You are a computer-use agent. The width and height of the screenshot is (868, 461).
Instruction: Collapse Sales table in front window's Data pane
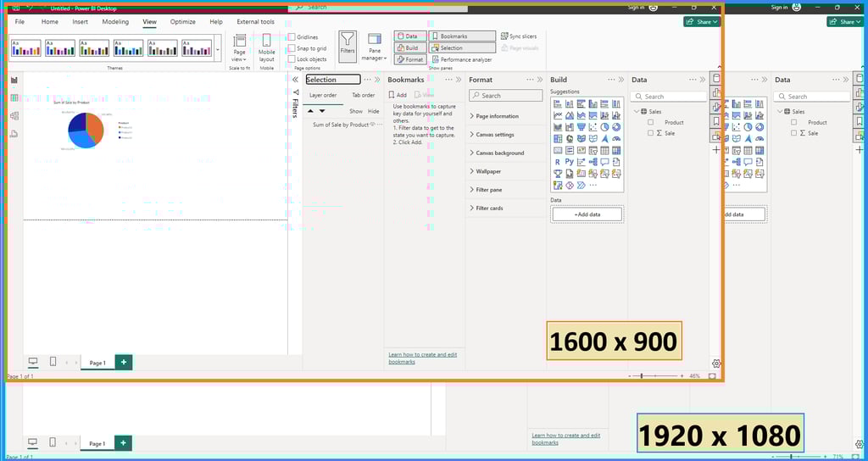click(637, 111)
